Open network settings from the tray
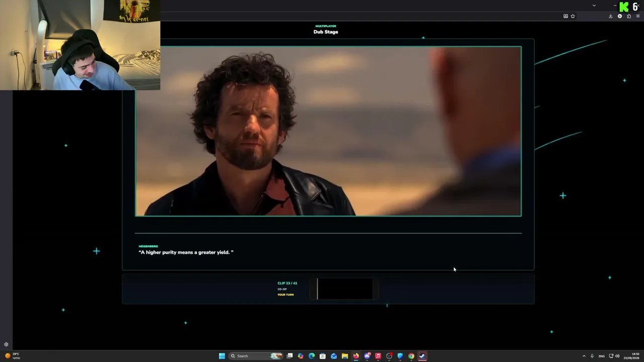 [x=611, y=356]
